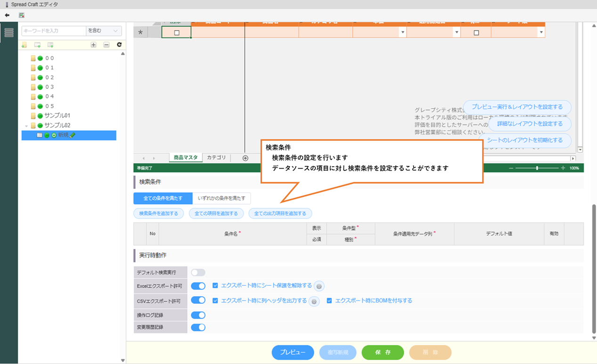
Task: Collapse all tree nodes with minus icon
Action: pyautogui.click(x=106, y=45)
